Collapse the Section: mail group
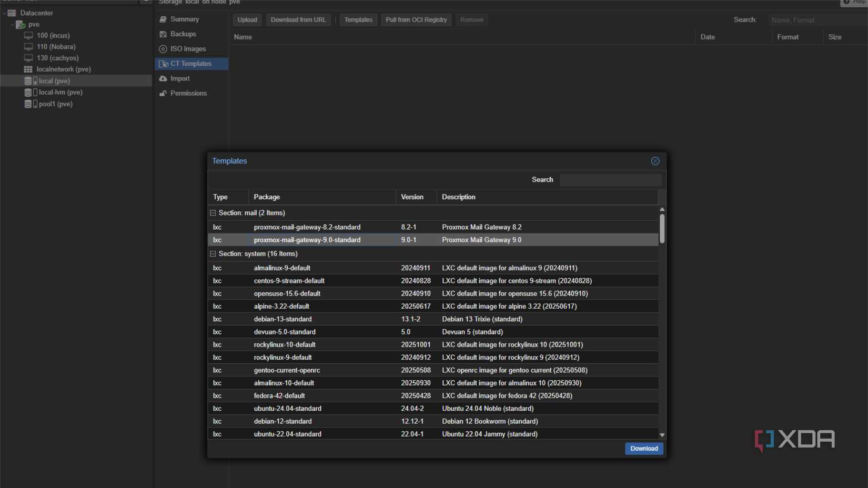Viewport: 868px width, 488px height. point(213,212)
